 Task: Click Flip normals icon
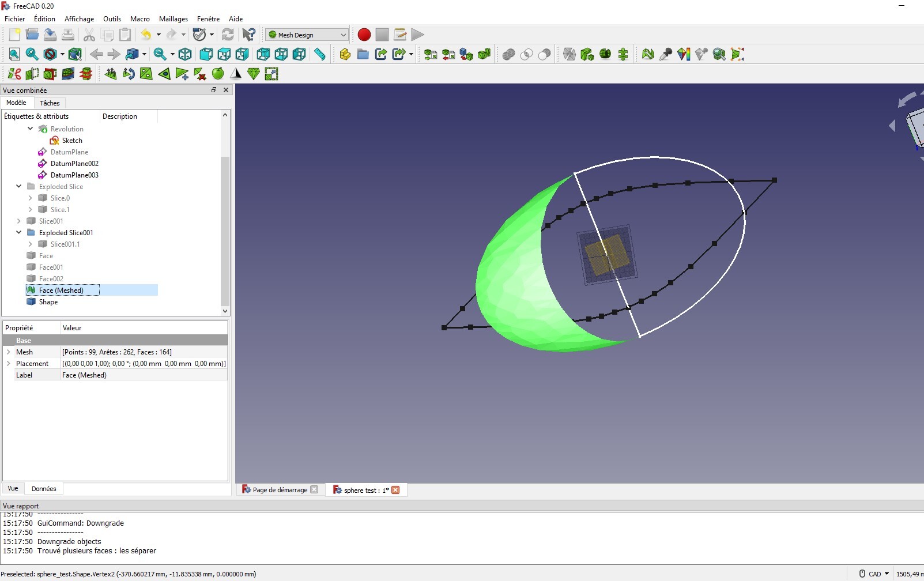(x=129, y=74)
